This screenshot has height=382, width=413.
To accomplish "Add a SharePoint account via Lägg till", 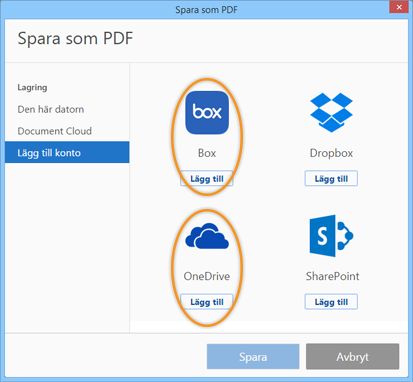I will click(x=331, y=302).
